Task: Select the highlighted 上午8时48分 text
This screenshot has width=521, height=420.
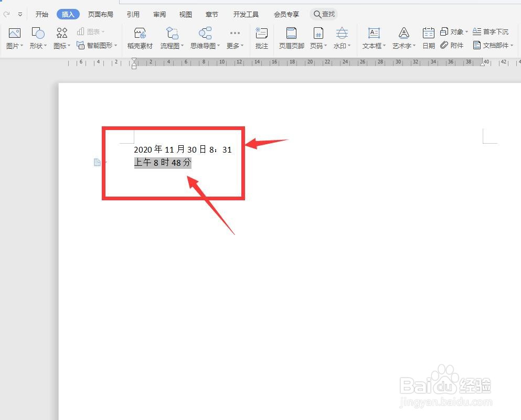Action: click(163, 163)
